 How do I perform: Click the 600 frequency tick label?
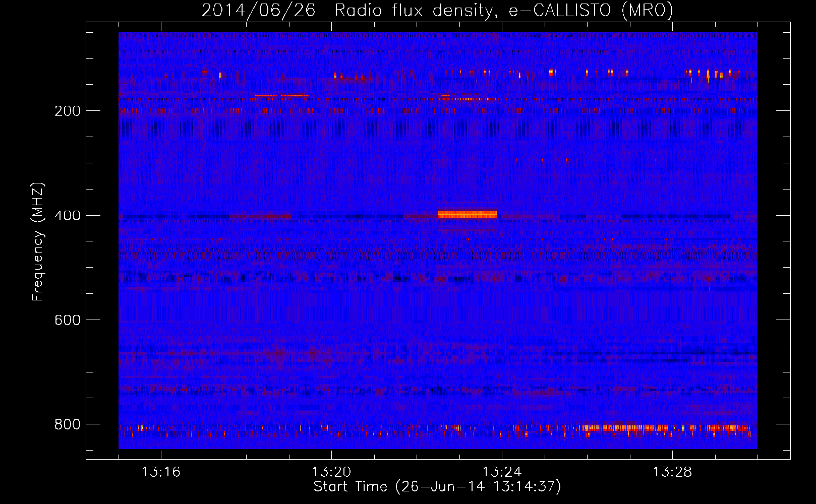[x=68, y=320]
